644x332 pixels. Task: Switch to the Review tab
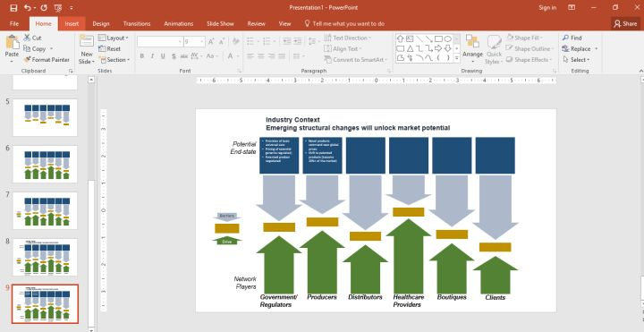click(257, 24)
